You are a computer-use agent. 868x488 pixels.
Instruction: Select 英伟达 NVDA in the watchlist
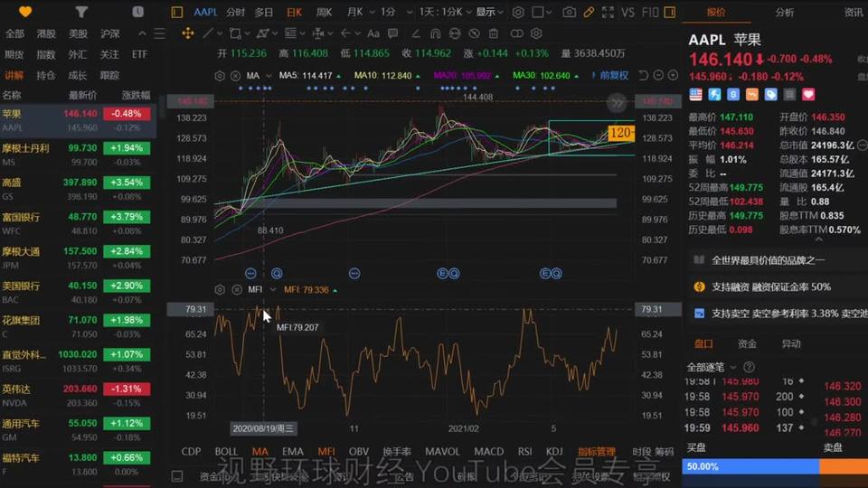[76, 396]
